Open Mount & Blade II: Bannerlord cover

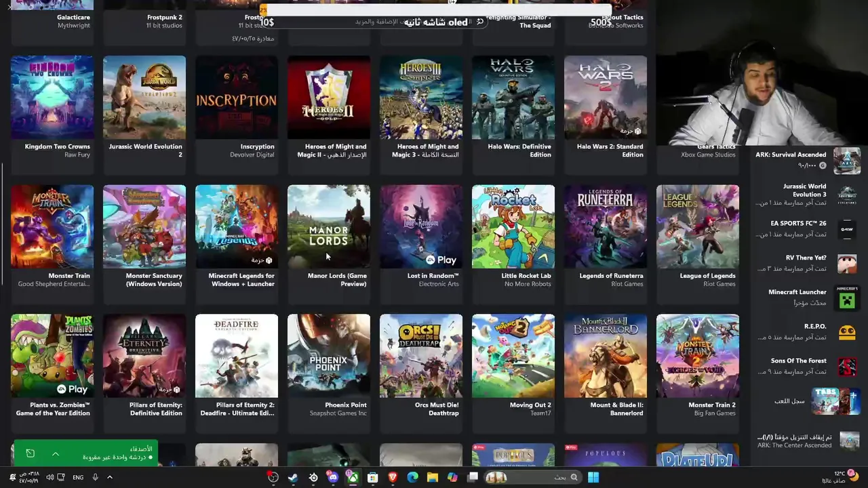click(606, 356)
